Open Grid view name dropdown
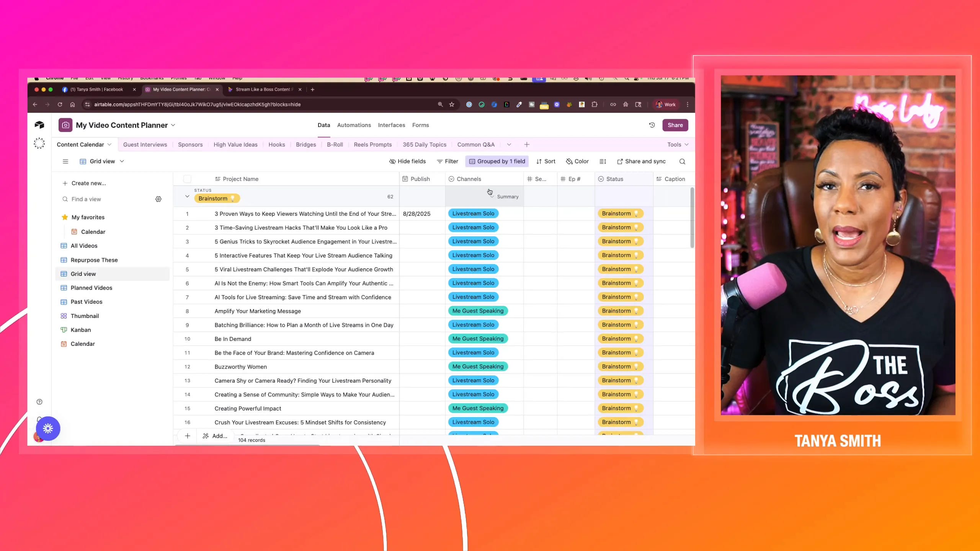Image resolution: width=980 pixels, height=551 pixels. click(x=122, y=161)
